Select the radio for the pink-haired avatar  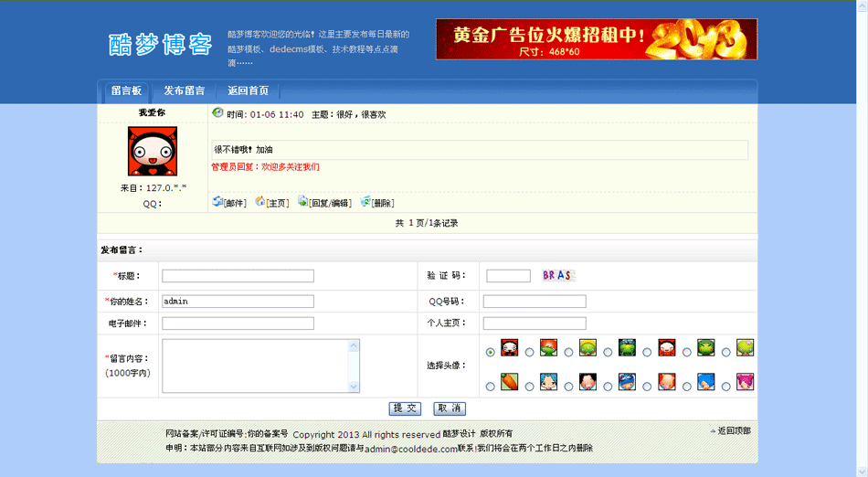click(726, 387)
